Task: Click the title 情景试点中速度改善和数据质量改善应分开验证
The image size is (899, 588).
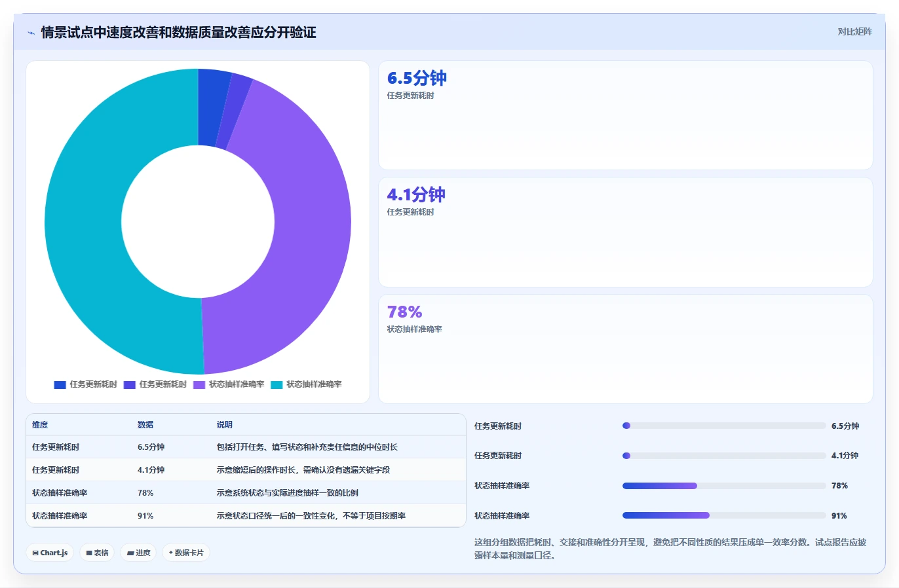Action: (x=178, y=32)
